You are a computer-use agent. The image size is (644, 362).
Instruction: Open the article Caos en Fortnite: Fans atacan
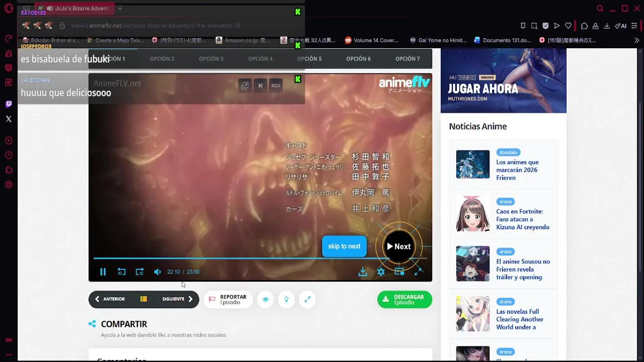(523, 219)
